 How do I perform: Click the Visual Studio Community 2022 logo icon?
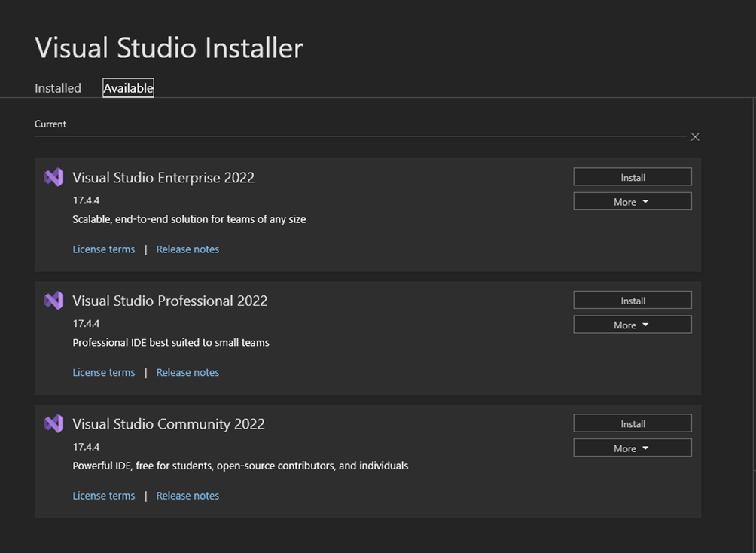coord(54,423)
